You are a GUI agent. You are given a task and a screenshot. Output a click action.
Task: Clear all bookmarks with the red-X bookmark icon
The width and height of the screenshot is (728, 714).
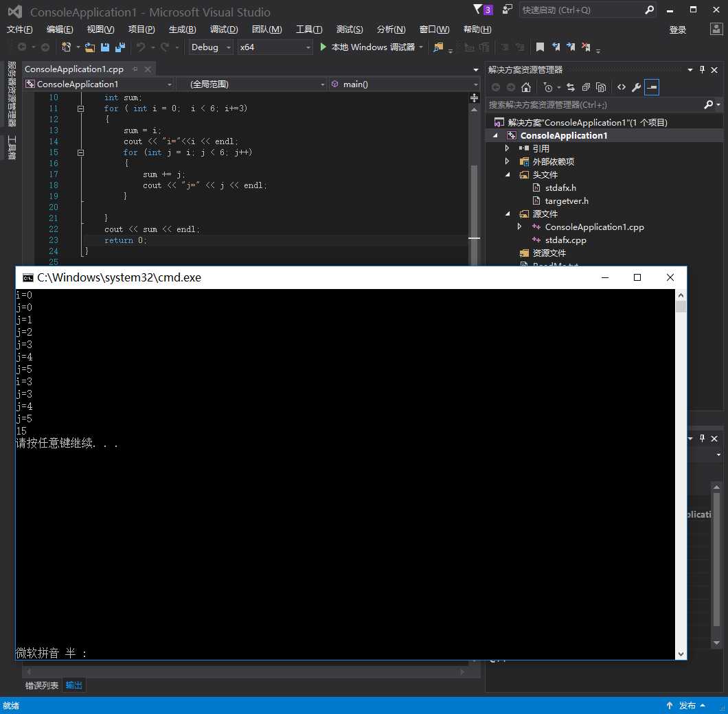pyautogui.click(x=586, y=47)
